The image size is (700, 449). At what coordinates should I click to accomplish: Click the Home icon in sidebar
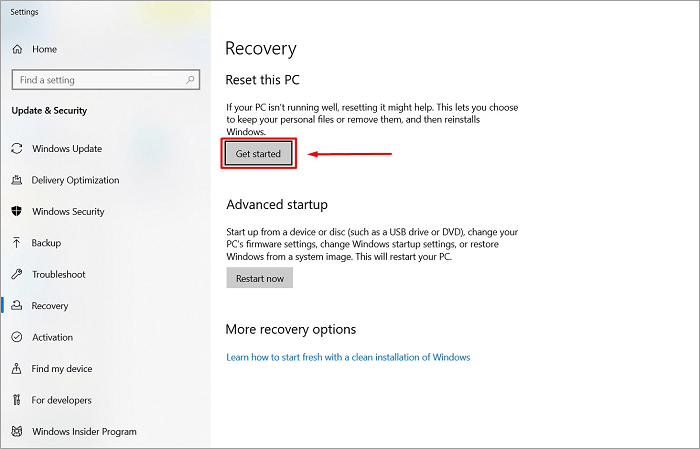point(17,49)
